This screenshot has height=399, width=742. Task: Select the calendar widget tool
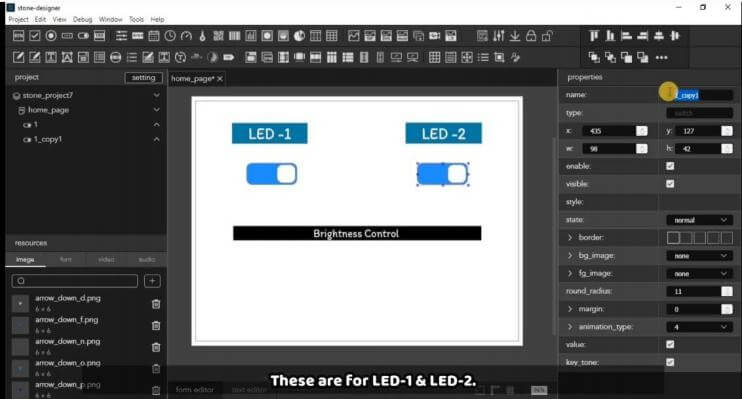click(154, 36)
